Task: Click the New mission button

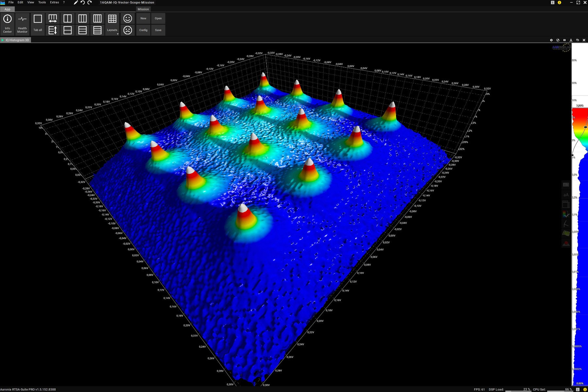Action: [143, 18]
